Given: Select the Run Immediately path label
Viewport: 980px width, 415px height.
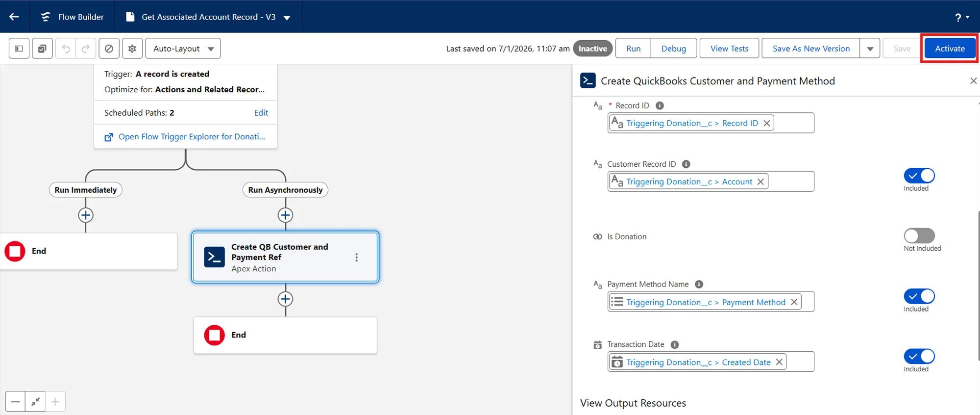Looking at the screenshot, I should point(86,190).
